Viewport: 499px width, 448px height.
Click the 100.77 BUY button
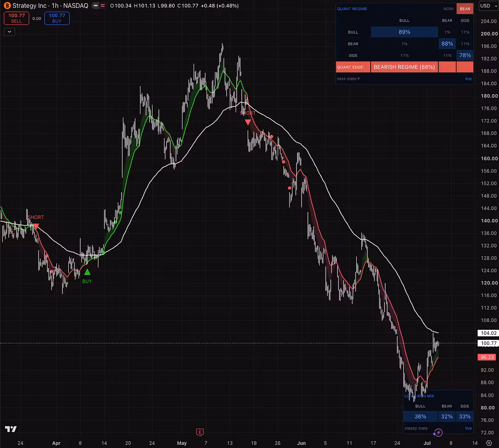pyautogui.click(x=57, y=18)
